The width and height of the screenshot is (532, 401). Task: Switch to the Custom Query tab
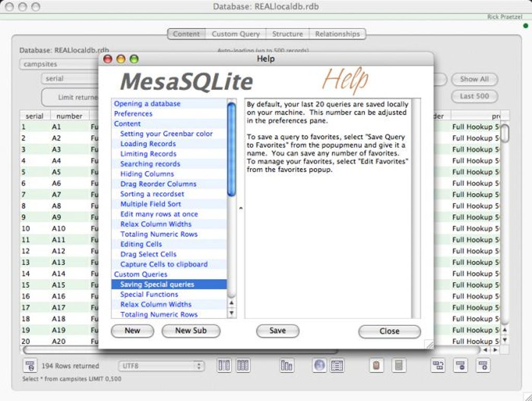(236, 34)
